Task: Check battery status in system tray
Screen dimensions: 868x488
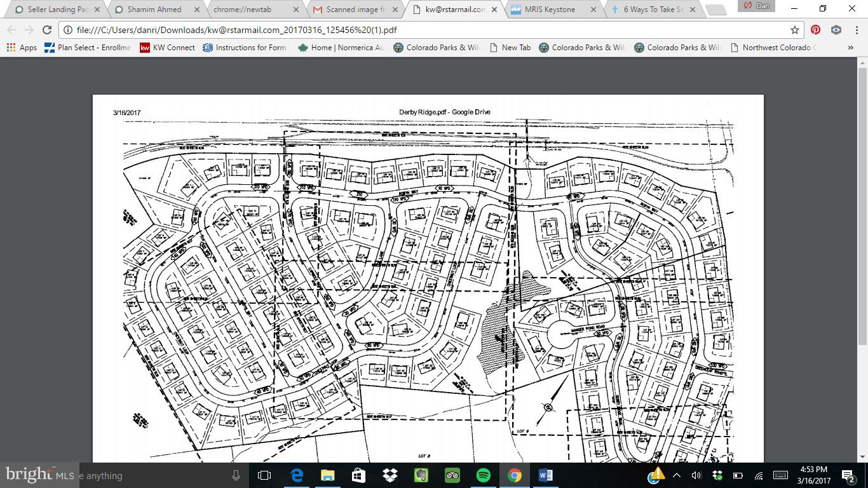Action: tap(738, 475)
